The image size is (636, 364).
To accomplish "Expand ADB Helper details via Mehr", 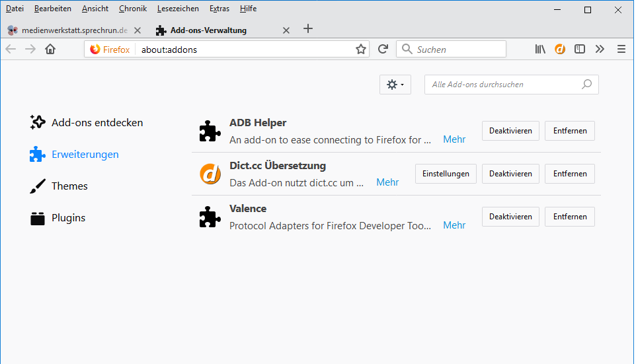I will [x=454, y=139].
